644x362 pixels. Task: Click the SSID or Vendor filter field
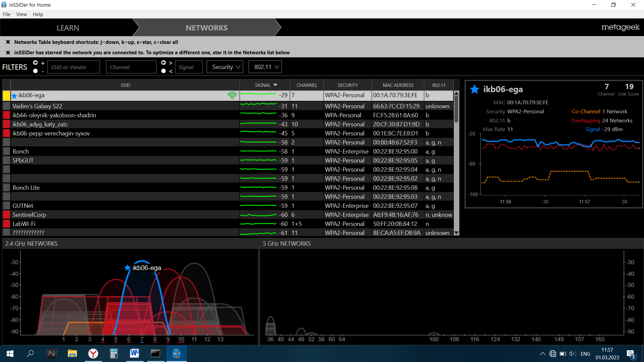[73, 67]
